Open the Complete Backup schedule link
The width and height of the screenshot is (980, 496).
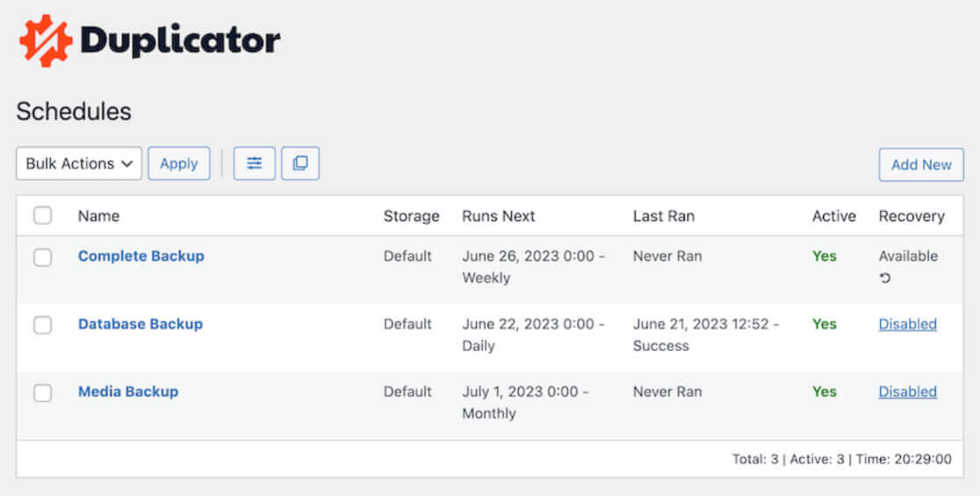pos(141,256)
